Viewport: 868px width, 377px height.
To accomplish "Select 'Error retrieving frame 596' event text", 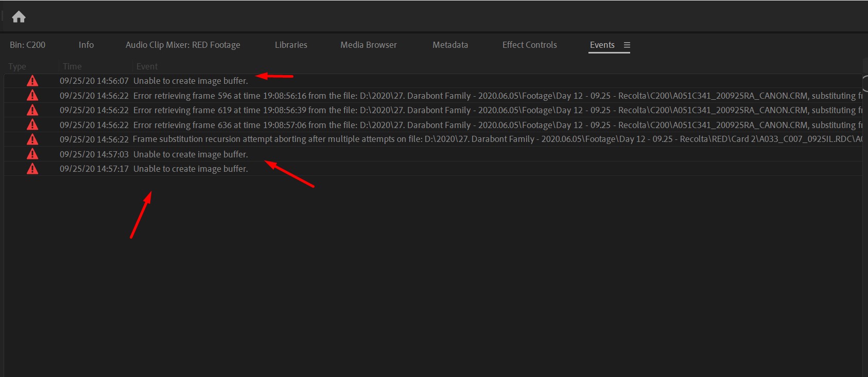I will pyautogui.click(x=497, y=96).
